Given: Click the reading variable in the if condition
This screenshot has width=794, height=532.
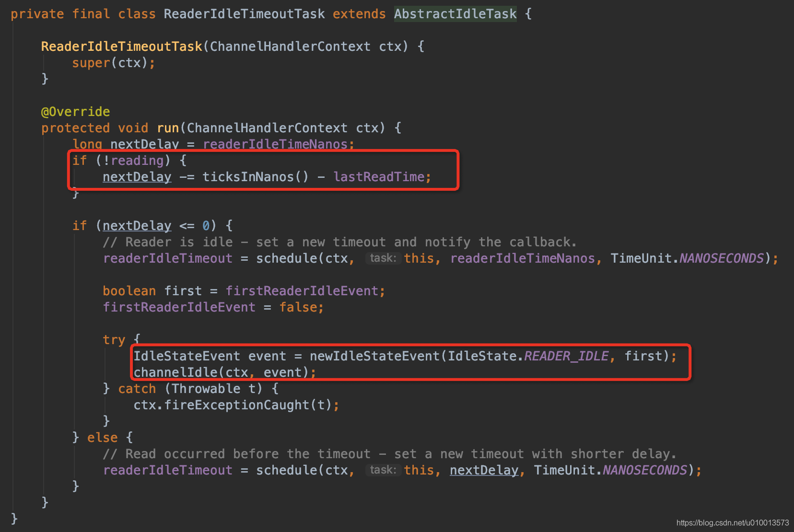Looking at the screenshot, I should point(137,161).
